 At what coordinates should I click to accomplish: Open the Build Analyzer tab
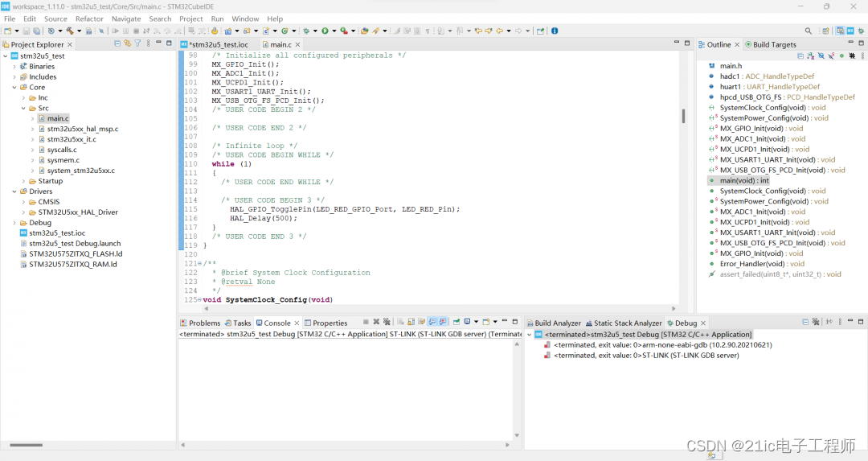coord(554,323)
